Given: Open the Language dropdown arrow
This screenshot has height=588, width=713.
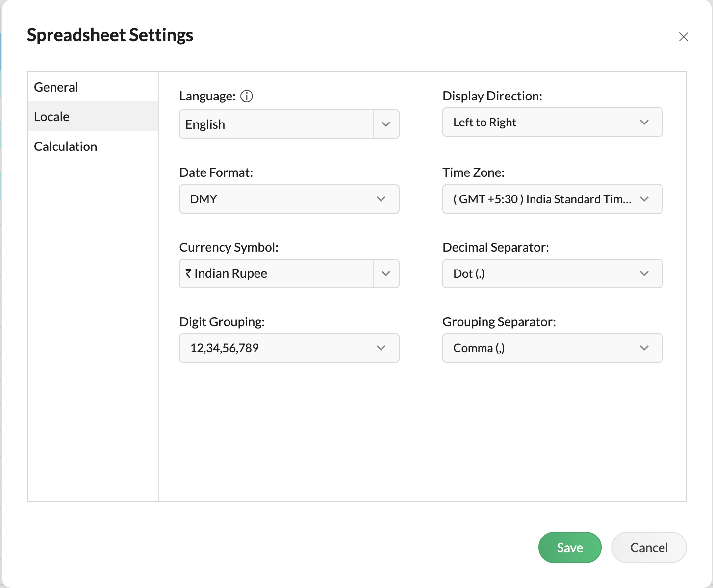Looking at the screenshot, I should (x=386, y=124).
